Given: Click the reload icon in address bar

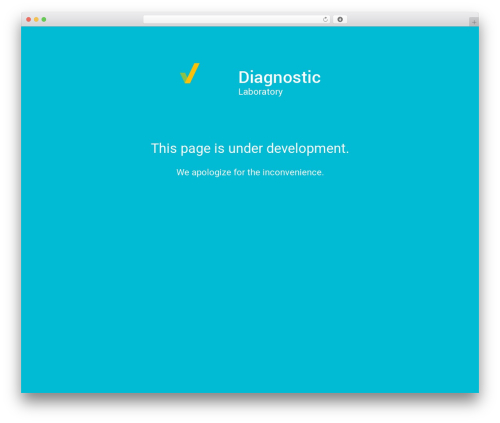Looking at the screenshot, I should 325,19.
